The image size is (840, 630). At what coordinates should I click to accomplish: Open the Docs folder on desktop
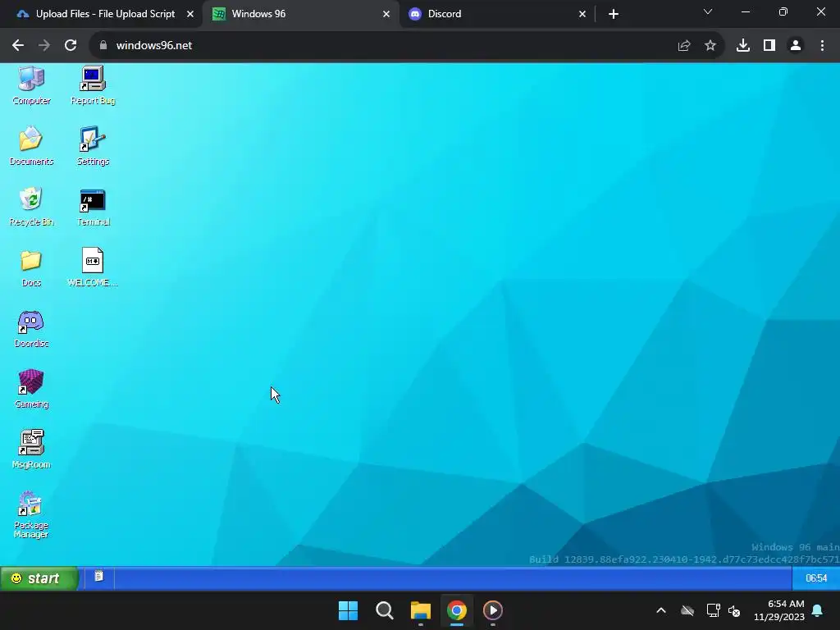pyautogui.click(x=31, y=268)
